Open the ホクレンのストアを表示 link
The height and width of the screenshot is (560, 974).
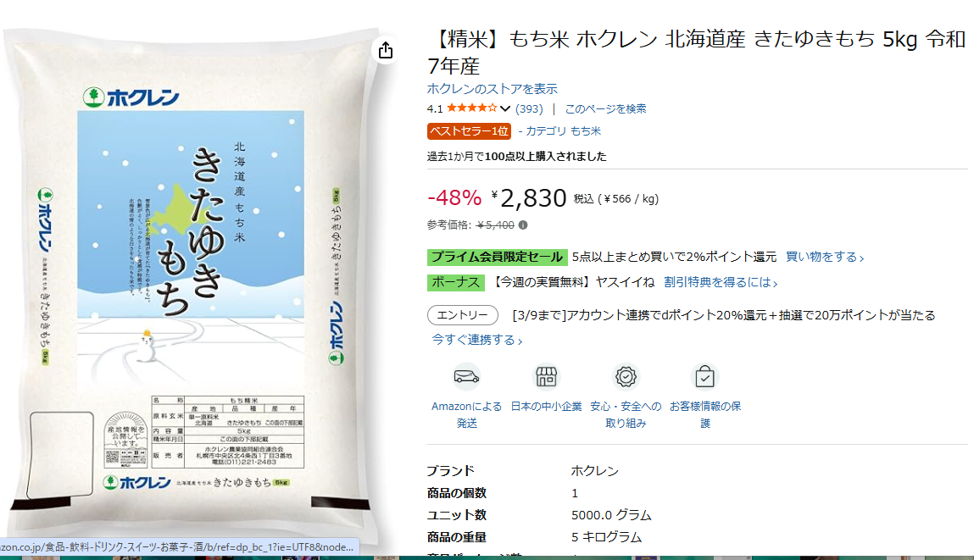[x=492, y=89]
